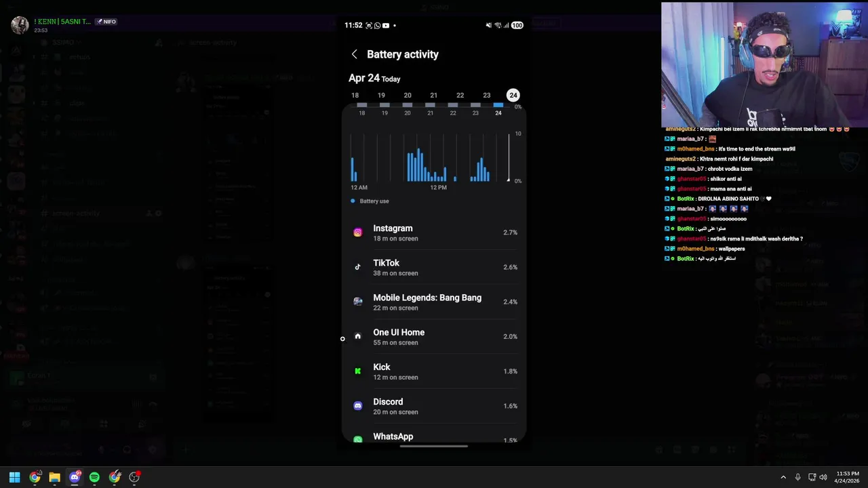The height and width of the screenshot is (488, 868).
Task: Select day 23 in the top date row
Action: click(486, 96)
